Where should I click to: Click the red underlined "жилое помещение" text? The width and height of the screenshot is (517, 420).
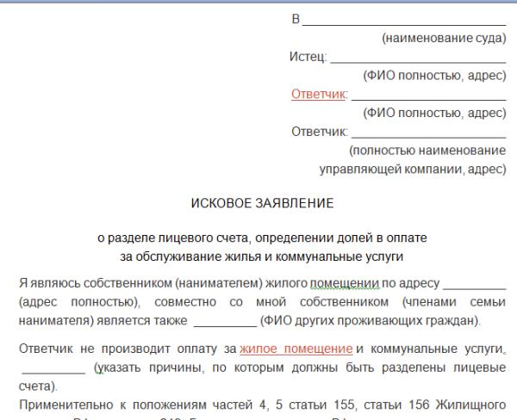pyautogui.click(x=296, y=349)
